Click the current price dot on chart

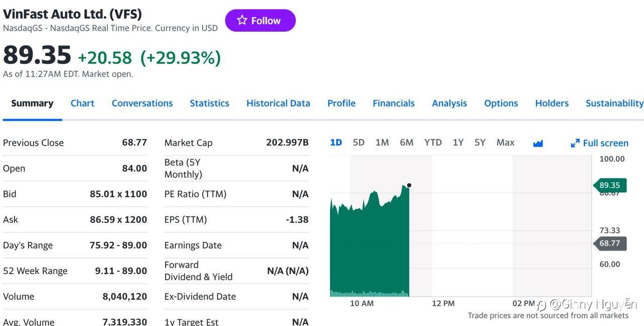click(x=409, y=185)
